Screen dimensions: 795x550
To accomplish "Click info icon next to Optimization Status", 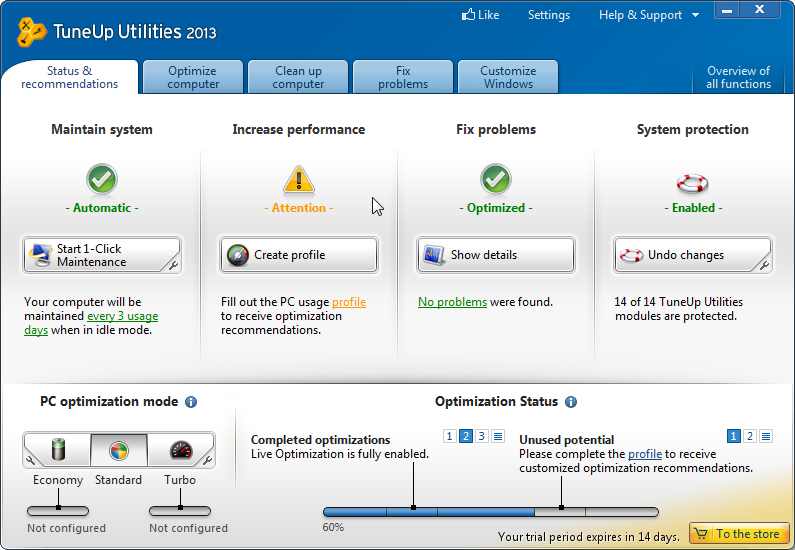I will click(571, 402).
